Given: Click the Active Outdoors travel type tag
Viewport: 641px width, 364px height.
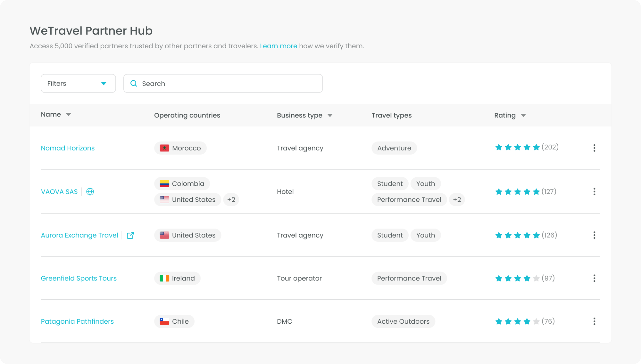Looking at the screenshot, I should (404, 321).
